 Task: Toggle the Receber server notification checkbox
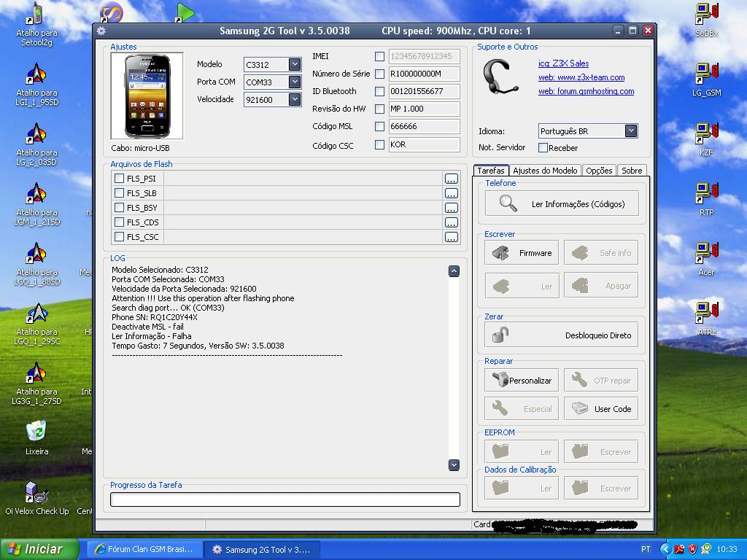point(543,147)
